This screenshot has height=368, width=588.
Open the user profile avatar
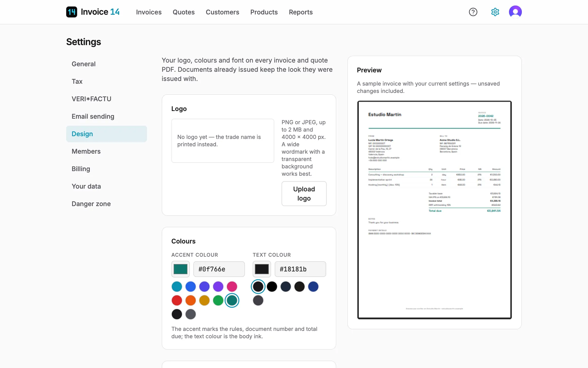(515, 12)
